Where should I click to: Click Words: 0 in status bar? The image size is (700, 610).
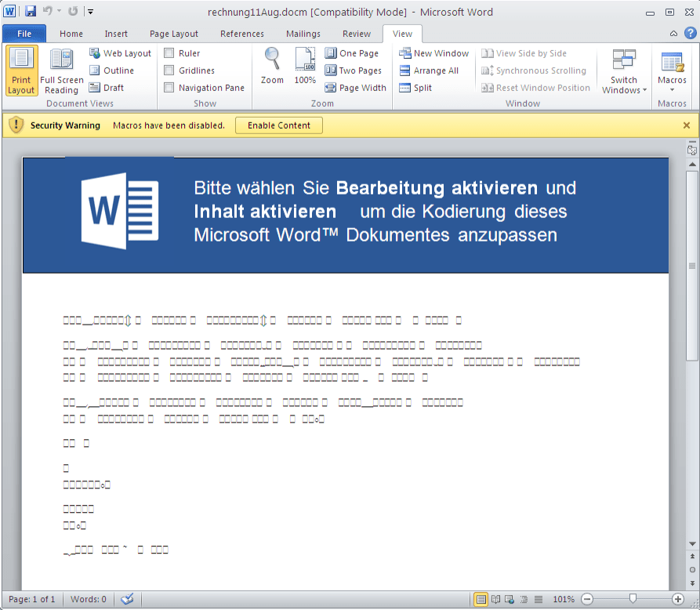coord(89,599)
